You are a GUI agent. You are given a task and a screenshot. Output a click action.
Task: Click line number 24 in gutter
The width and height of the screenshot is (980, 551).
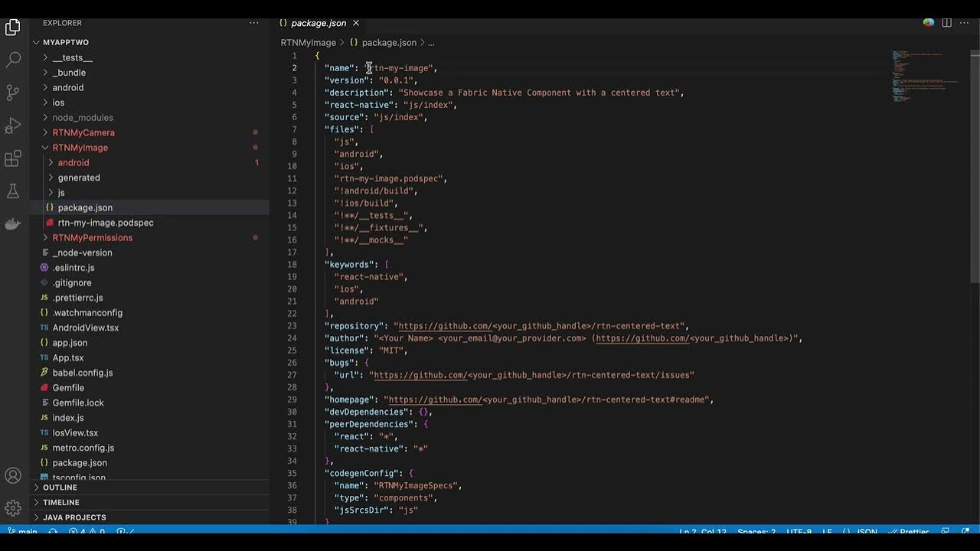coord(292,338)
